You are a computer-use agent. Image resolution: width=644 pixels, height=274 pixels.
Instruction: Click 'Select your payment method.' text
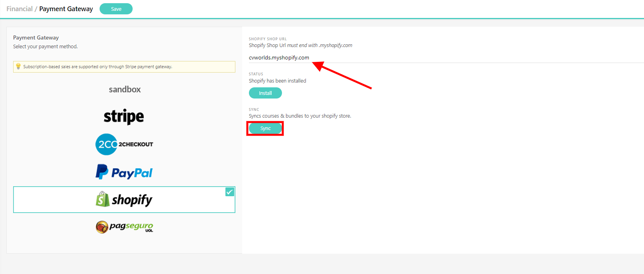tap(45, 47)
